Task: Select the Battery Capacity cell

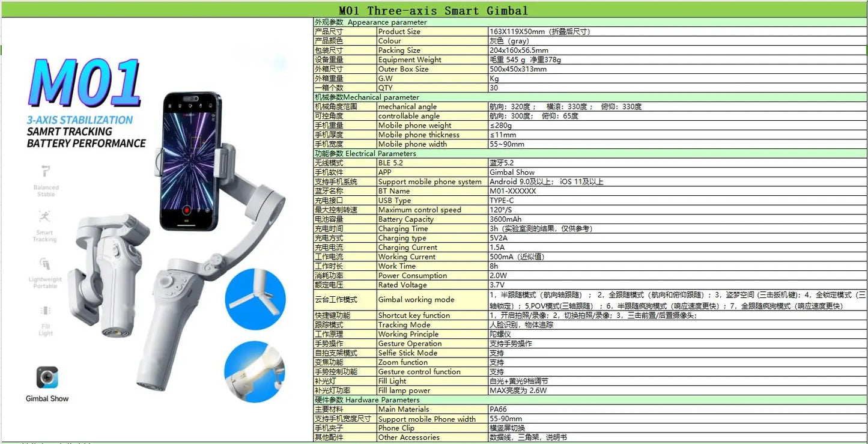Action: coord(432,219)
